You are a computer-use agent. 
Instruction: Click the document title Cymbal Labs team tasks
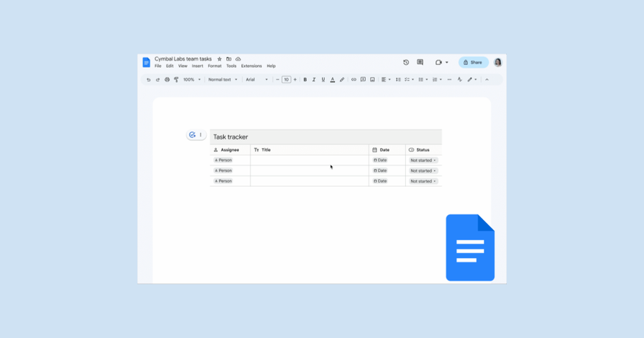click(x=183, y=59)
